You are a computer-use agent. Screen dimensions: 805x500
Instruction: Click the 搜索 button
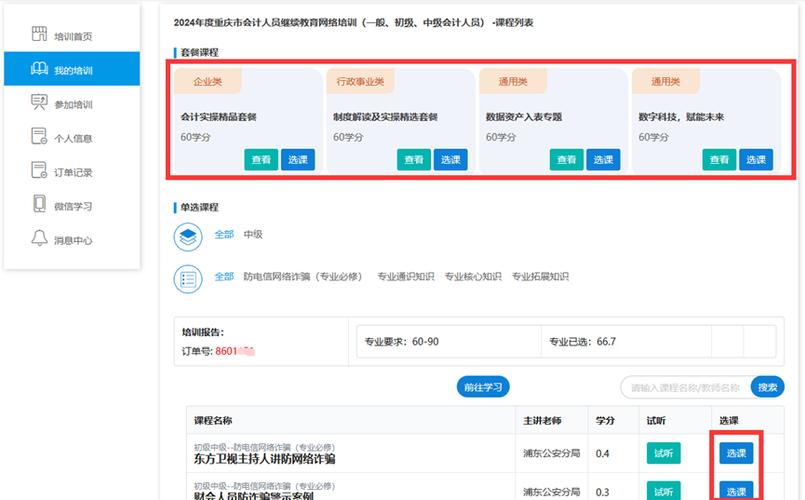coord(768,387)
